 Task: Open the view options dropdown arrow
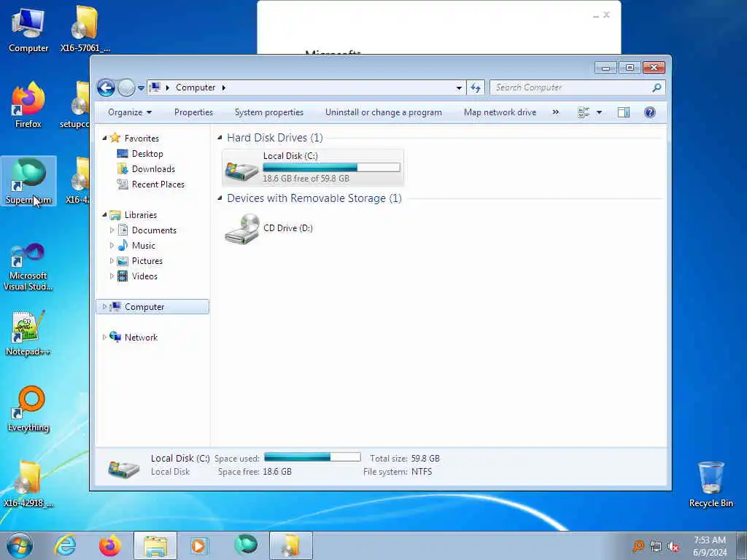(600, 112)
